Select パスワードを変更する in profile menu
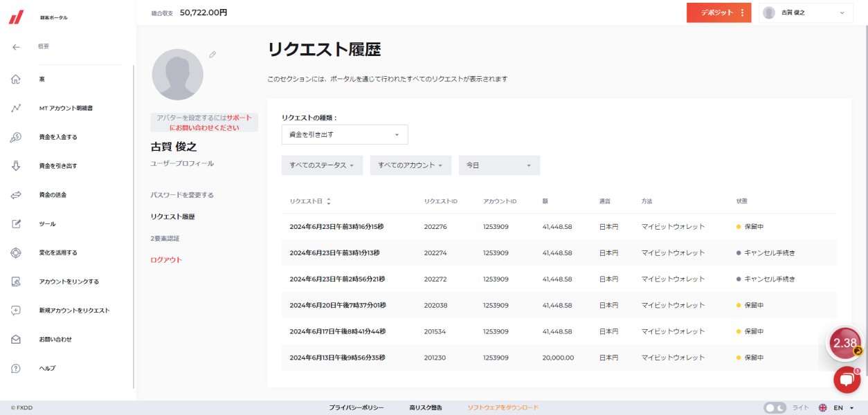The image size is (868, 415). (182, 195)
